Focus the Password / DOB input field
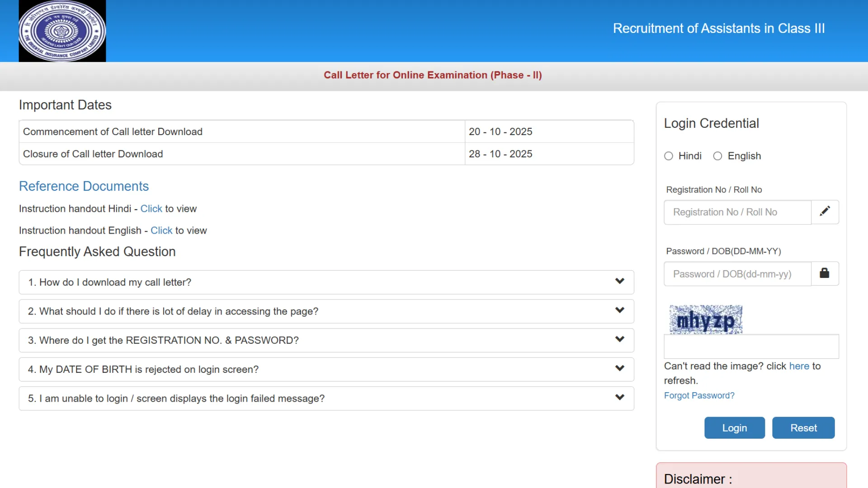This screenshot has width=868, height=488. pyautogui.click(x=737, y=274)
